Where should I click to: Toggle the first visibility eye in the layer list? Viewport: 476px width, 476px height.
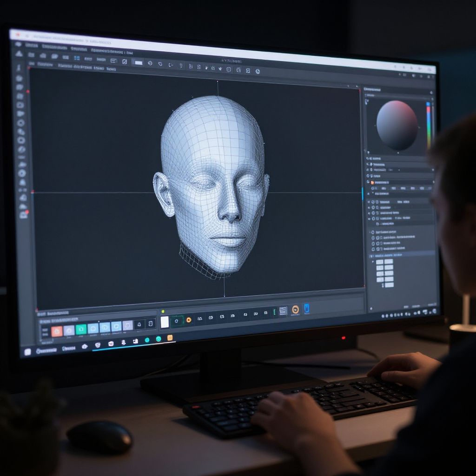369,202
